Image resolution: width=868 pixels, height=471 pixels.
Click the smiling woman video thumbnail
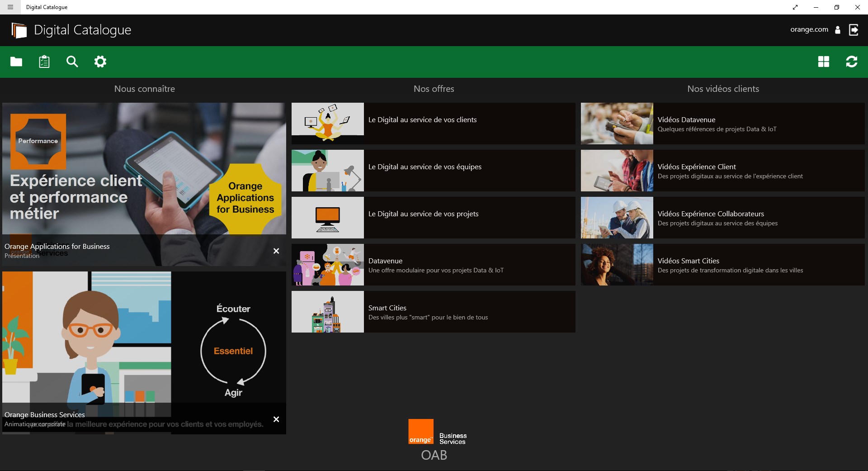617,265
